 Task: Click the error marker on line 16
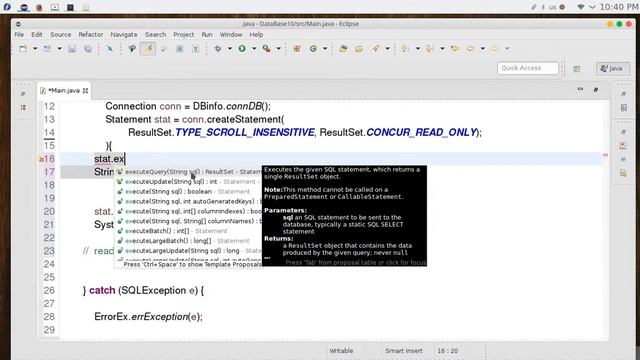(41, 159)
